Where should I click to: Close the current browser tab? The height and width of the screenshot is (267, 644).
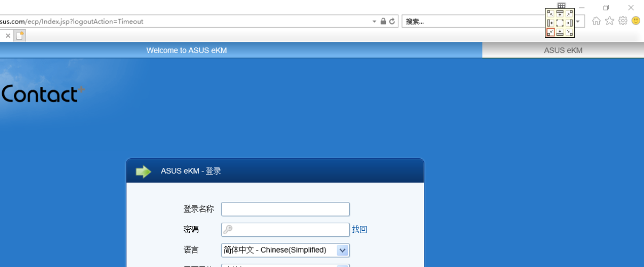click(8, 36)
